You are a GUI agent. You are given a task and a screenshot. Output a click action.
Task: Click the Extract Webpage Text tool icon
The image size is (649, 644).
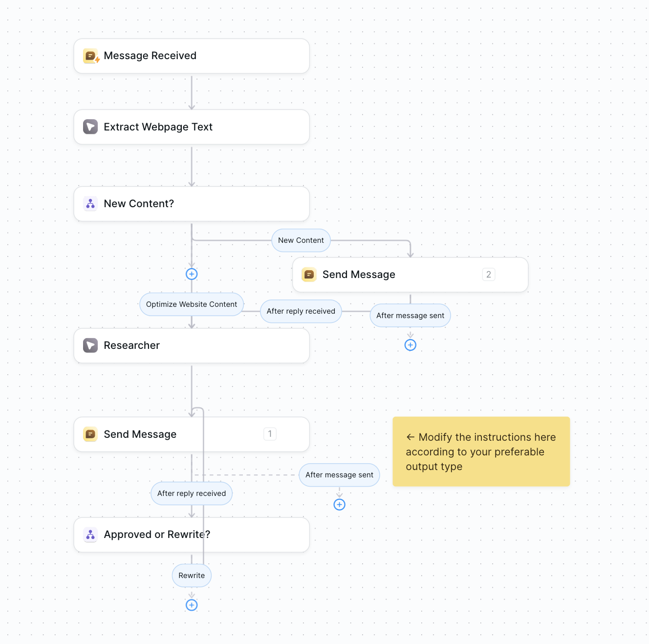point(90,127)
